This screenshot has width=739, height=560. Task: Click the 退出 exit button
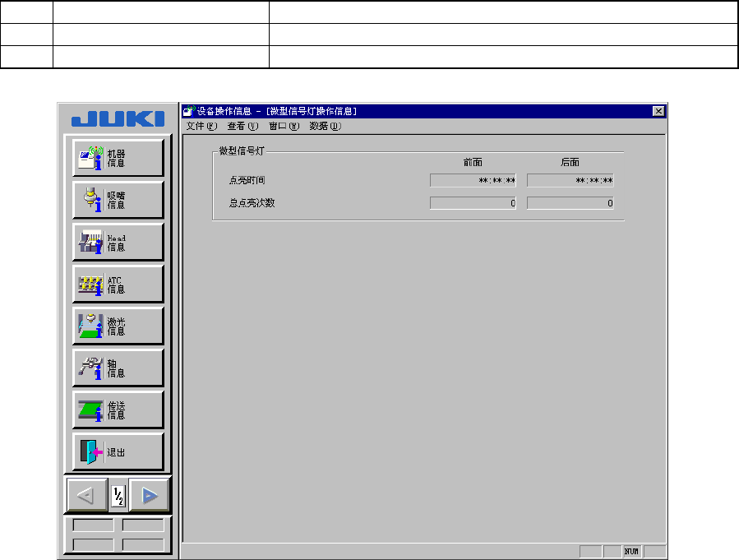(118, 451)
